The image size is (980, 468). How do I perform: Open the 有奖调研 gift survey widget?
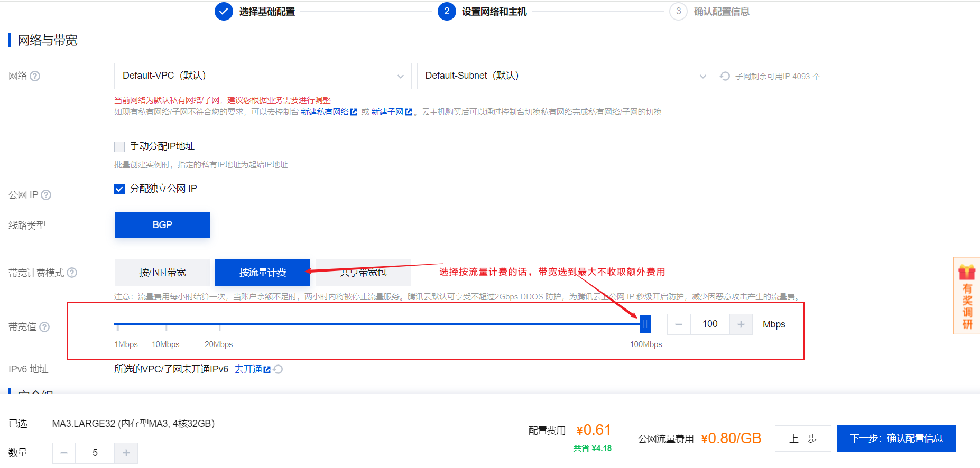point(967,296)
